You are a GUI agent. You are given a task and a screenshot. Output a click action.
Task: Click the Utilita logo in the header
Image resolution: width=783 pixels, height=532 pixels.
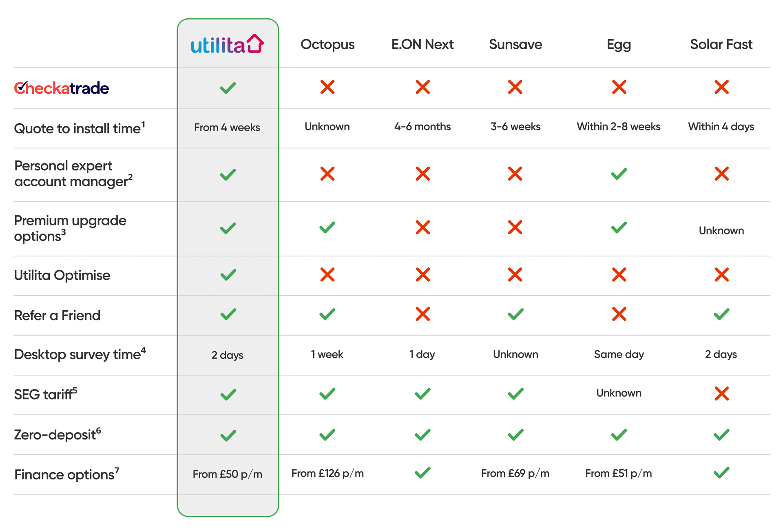pyautogui.click(x=228, y=44)
